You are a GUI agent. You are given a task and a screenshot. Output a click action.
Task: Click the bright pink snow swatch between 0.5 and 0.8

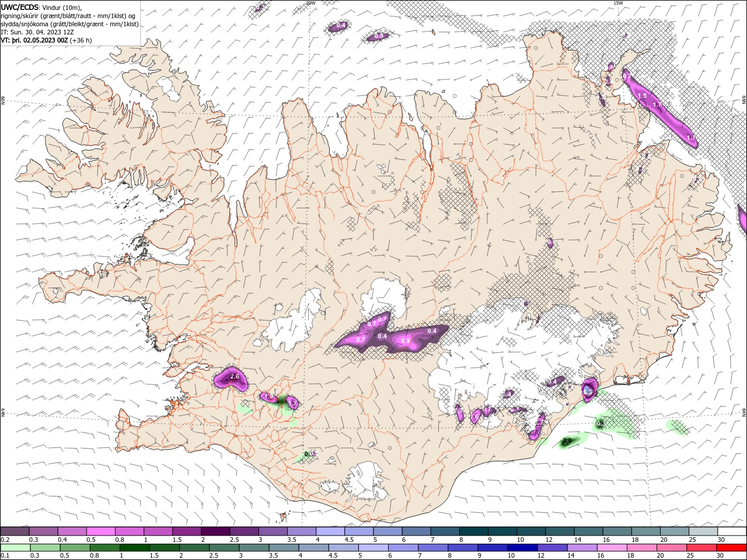tap(100, 531)
